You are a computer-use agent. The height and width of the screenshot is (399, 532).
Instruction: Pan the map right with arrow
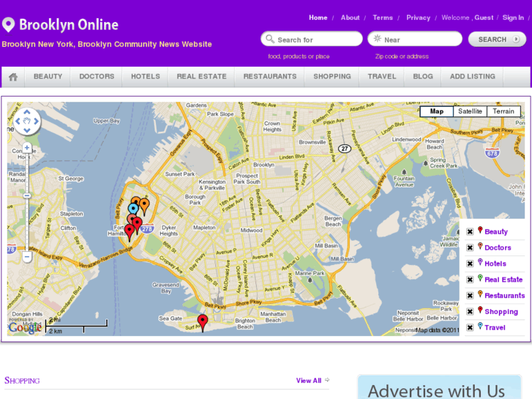click(x=36, y=121)
